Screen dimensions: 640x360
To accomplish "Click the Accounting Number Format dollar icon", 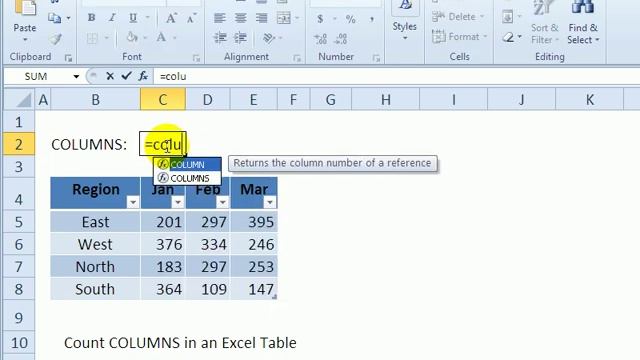I will (x=320, y=19).
